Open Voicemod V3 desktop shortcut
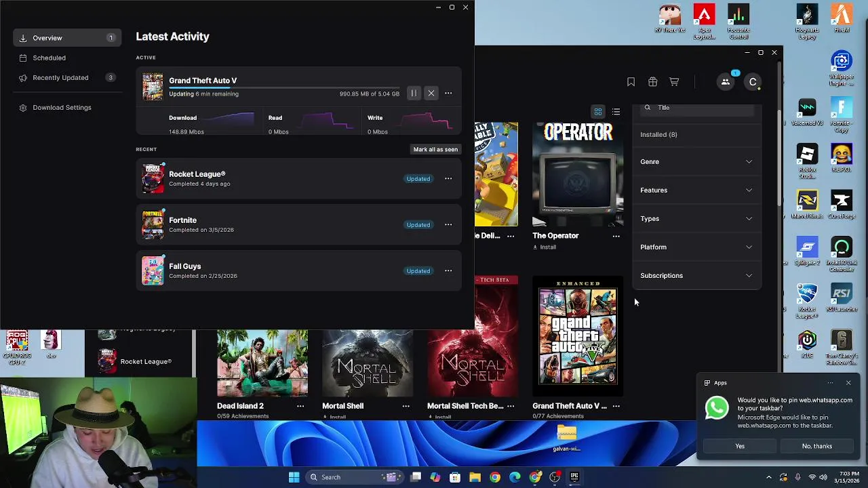This screenshot has height=488, width=868. click(807, 113)
